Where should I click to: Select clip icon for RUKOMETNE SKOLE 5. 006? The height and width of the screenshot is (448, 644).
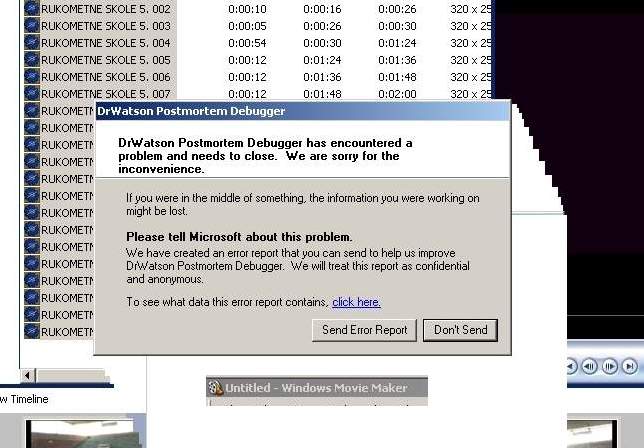coord(32,77)
